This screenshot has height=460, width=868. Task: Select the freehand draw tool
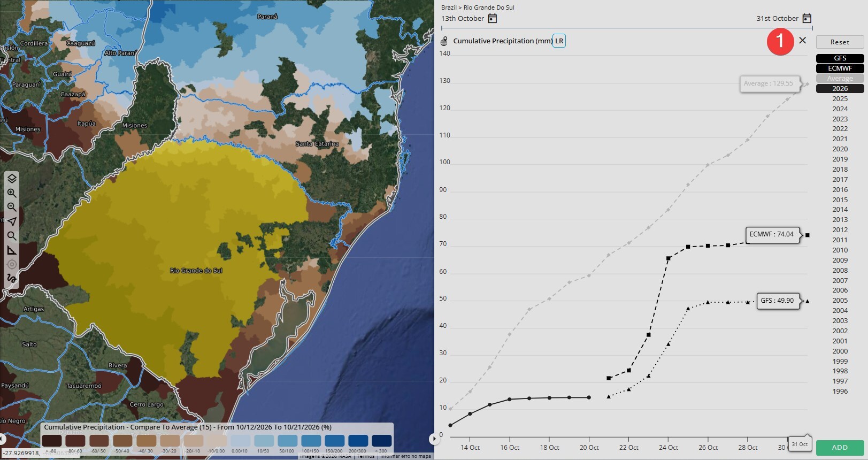(12, 278)
